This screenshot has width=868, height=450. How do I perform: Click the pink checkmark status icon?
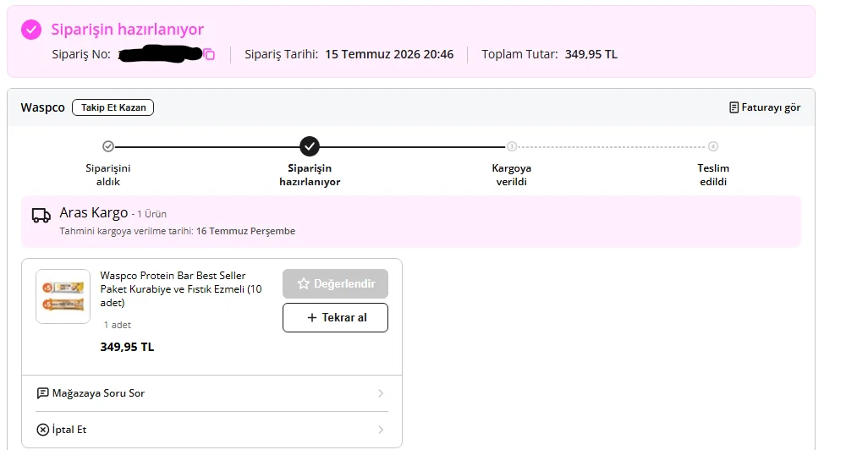click(31, 30)
